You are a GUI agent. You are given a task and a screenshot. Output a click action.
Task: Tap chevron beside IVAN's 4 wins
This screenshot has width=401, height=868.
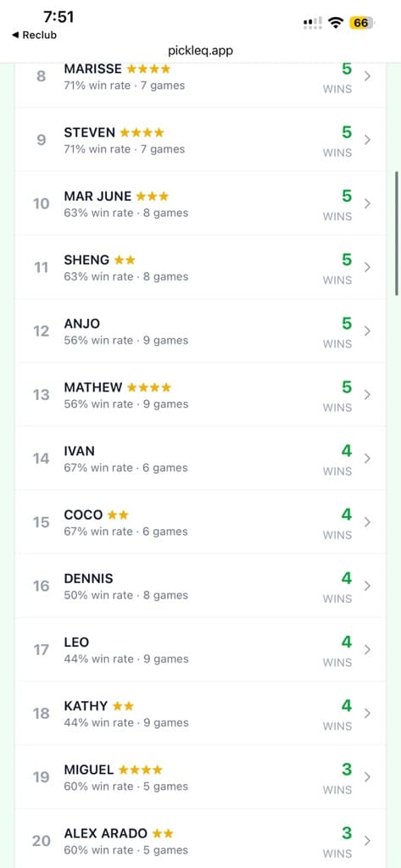pyautogui.click(x=367, y=459)
